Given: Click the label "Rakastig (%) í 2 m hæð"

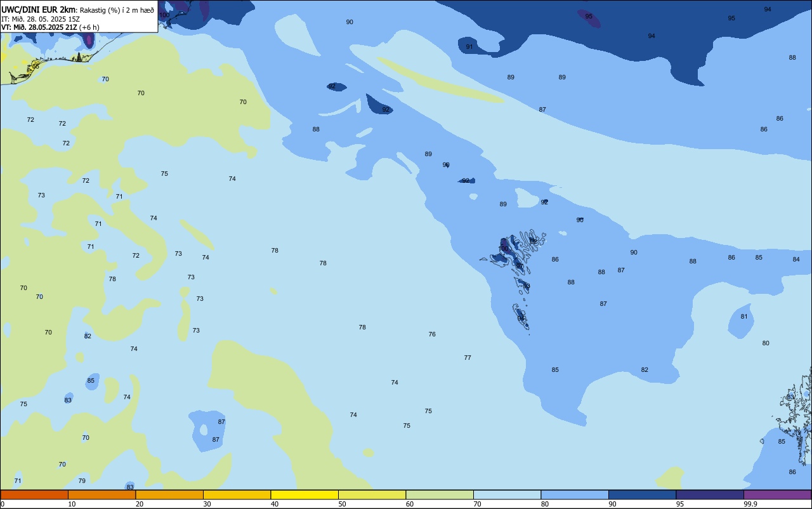Looking at the screenshot, I should tap(117, 10).
